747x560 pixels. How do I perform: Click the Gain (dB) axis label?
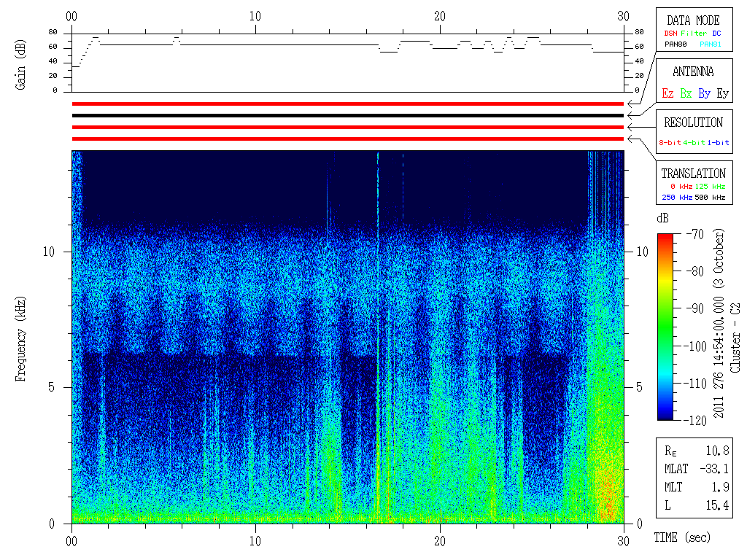pyautogui.click(x=20, y=65)
